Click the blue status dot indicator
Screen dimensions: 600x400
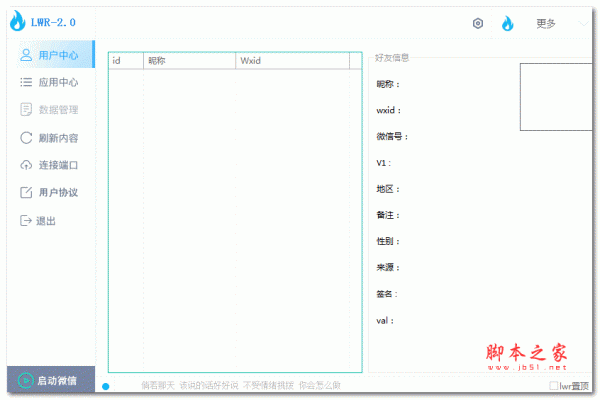106,387
